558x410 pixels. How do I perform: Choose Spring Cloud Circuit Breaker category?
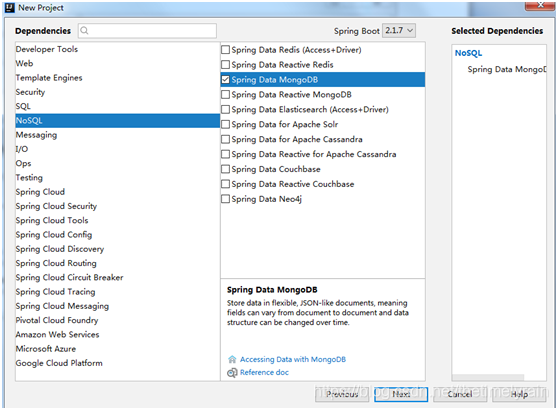(x=117, y=277)
